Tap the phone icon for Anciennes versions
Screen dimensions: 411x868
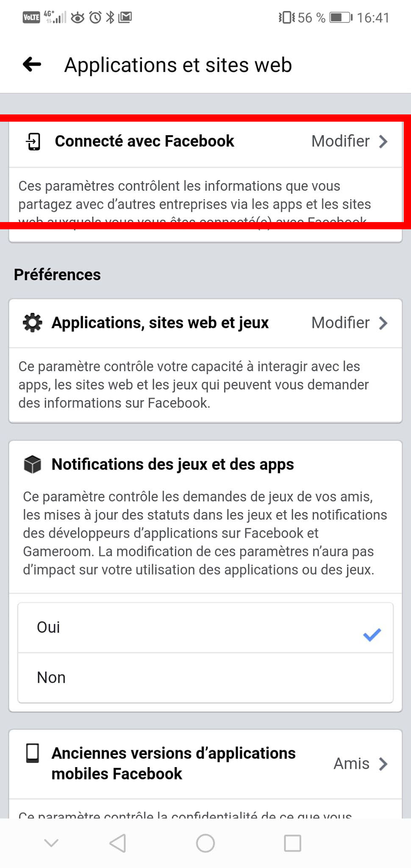coord(33,754)
